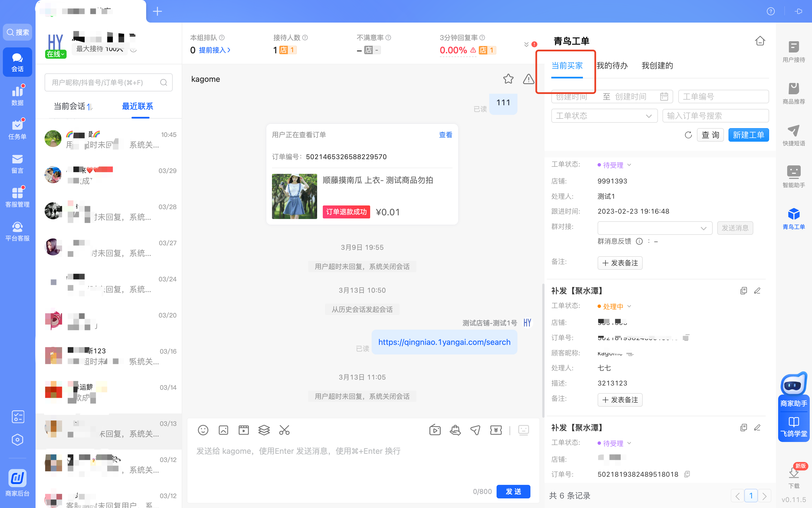Change the 处理中 status dropdown
This screenshot has width=812, height=508.
[614, 306]
